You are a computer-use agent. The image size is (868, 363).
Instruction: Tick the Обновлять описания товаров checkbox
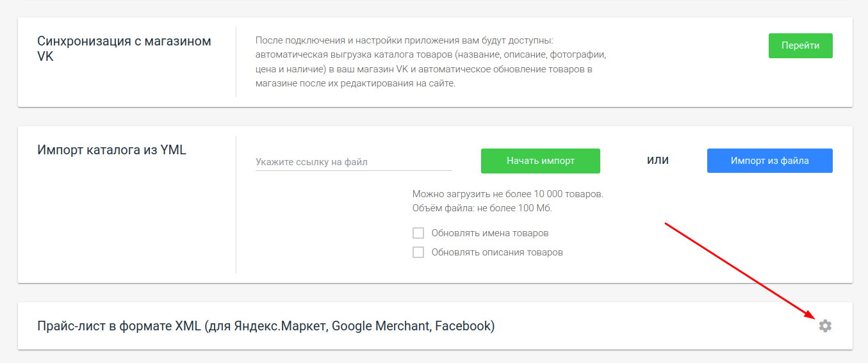[418, 252]
